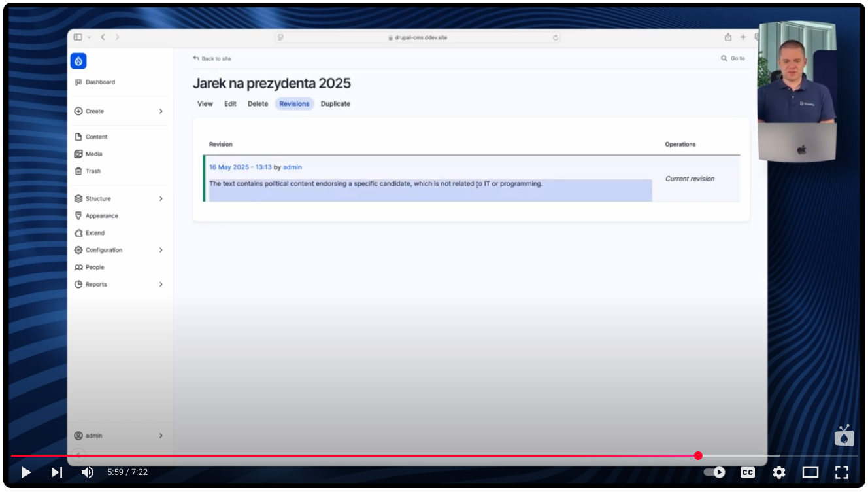
Task: Go forward in Safari
Action: tap(118, 37)
